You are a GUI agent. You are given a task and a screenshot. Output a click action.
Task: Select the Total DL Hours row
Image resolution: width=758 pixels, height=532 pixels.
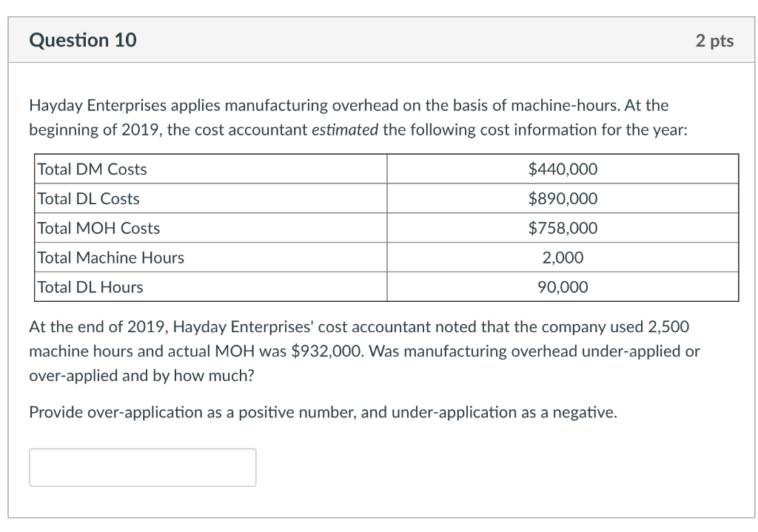[x=90, y=287]
